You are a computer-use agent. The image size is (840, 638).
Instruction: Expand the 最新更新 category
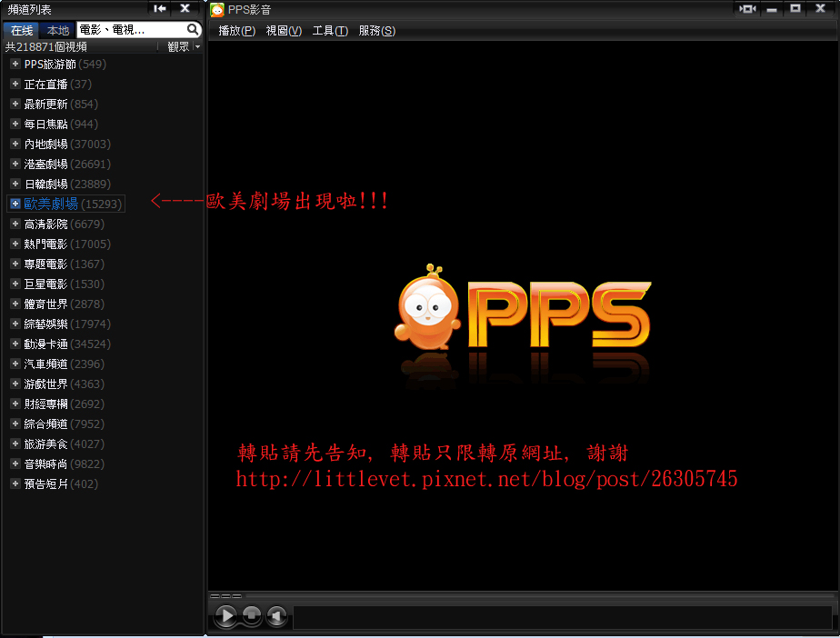[15, 104]
